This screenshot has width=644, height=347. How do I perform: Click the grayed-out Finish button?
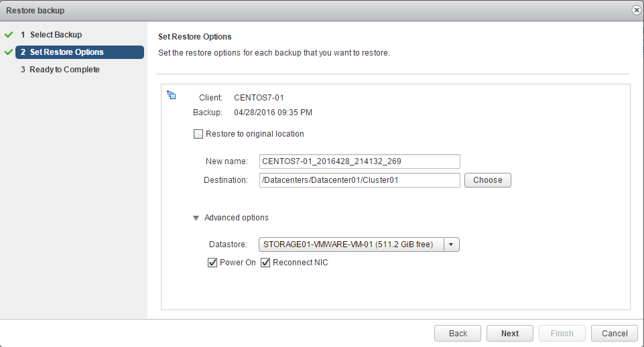[562, 334]
